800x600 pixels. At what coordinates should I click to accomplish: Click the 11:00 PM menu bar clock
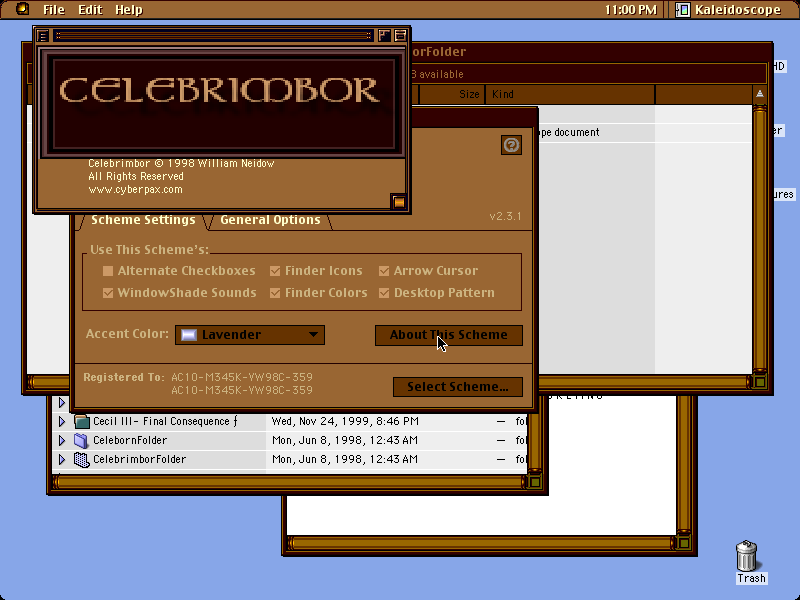click(631, 10)
